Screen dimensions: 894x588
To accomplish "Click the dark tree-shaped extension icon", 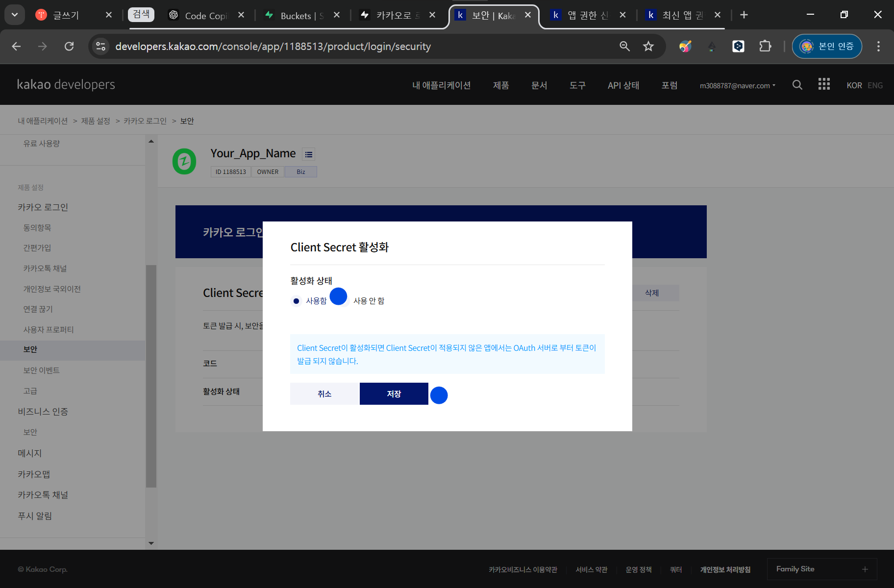I will pyautogui.click(x=712, y=47).
